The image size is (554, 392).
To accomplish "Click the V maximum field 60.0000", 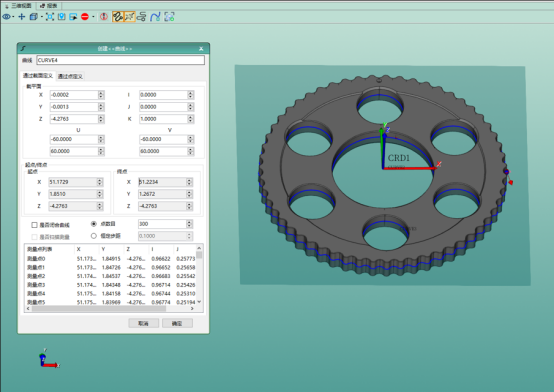I will 163,151.
